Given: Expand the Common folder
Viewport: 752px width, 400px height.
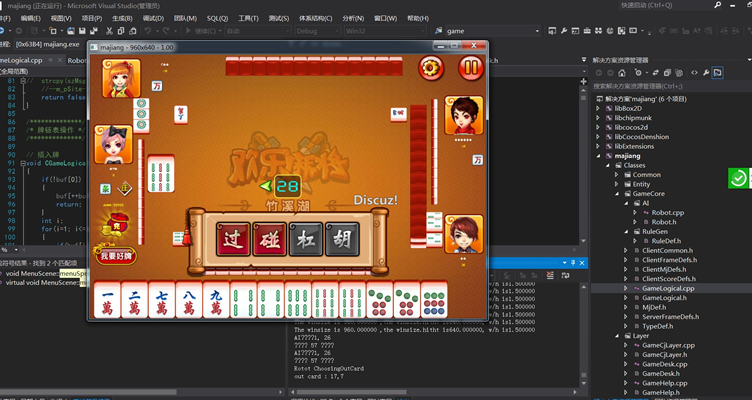Looking at the screenshot, I should point(617,175).
